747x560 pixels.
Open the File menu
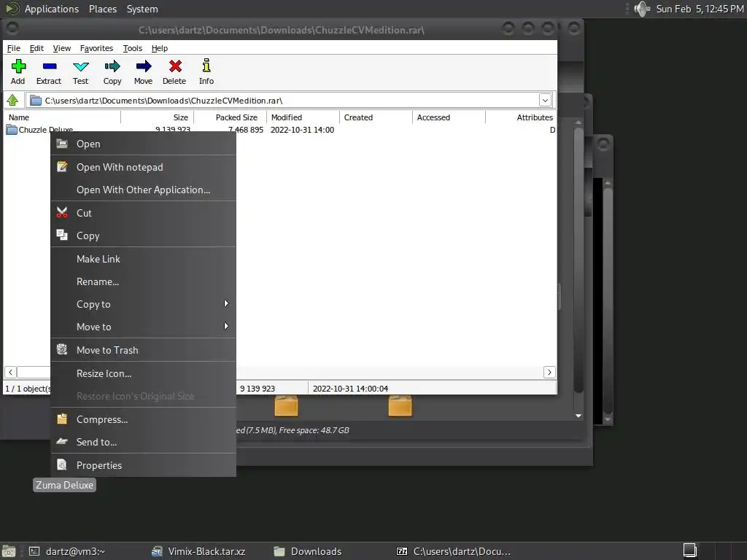[13, 48]
